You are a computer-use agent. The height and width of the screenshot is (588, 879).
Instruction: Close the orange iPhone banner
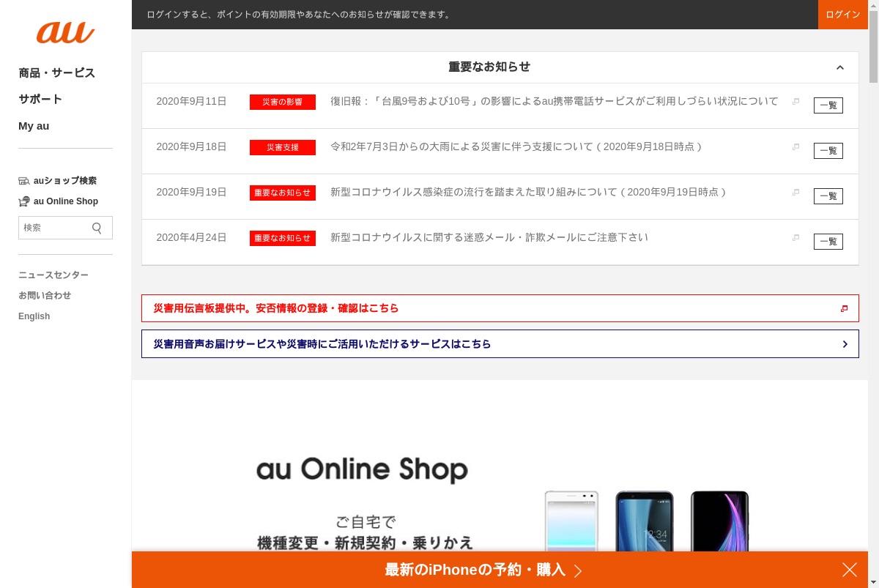coord(850,570)
